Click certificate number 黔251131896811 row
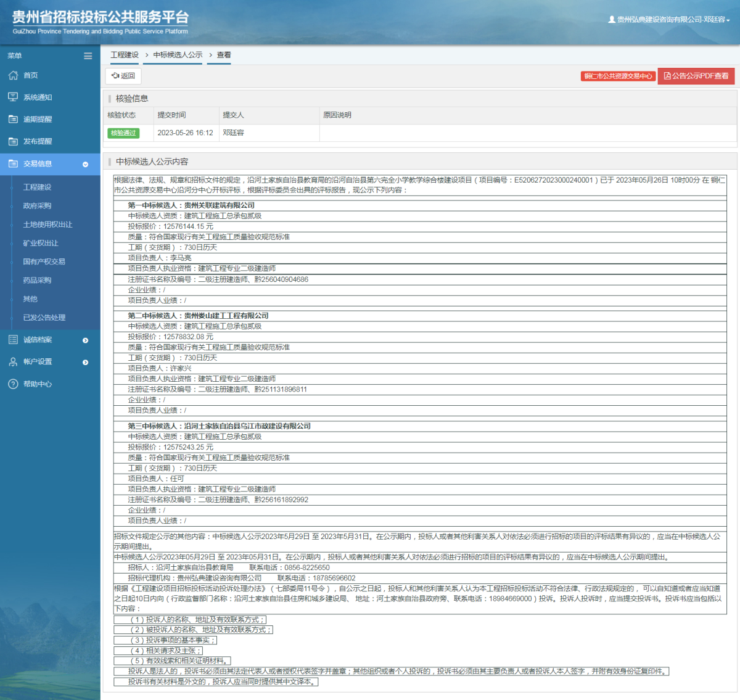 [420, 389]
